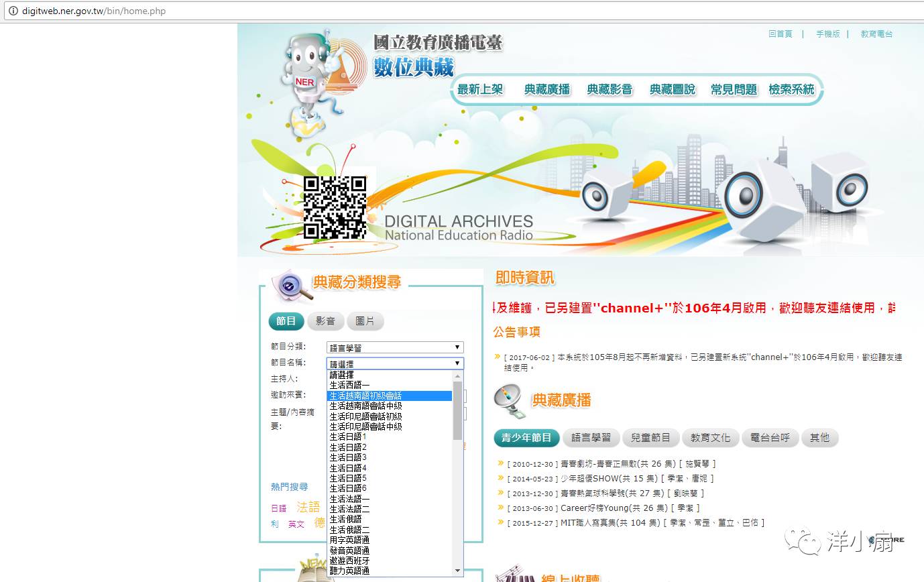The width and height of the screenshot is (924, 582).
Task: Open the 檢索系統 navigation menu
Action: [792, 89]
